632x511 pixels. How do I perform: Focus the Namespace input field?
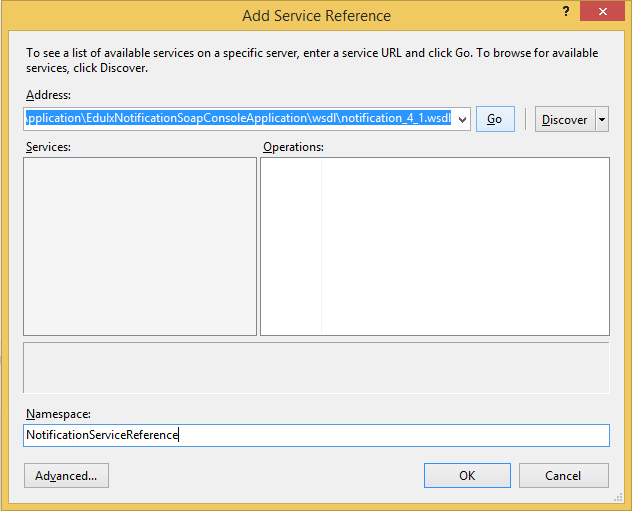point(316,435)
